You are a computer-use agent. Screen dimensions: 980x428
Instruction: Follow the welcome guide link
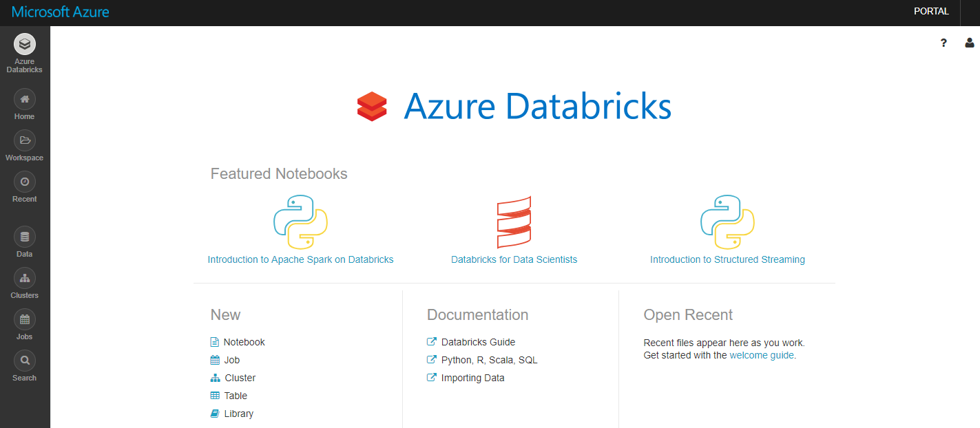point(762,355)
